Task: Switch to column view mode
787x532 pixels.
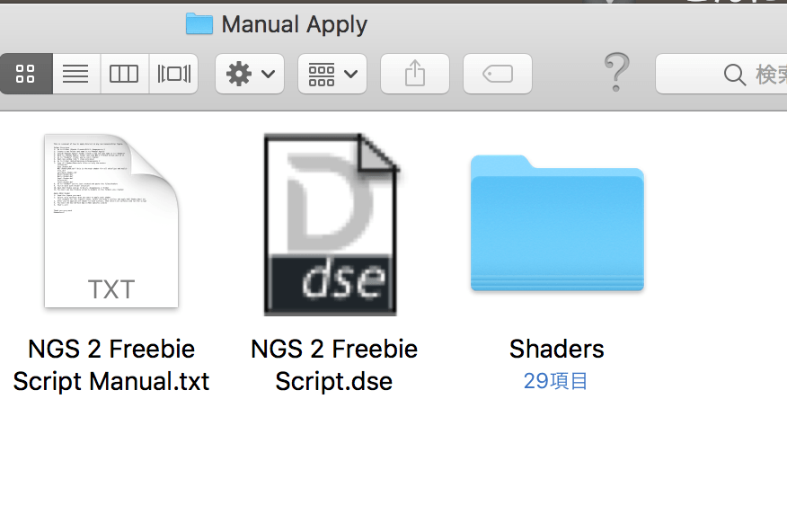Action: (x=124, y=74)
